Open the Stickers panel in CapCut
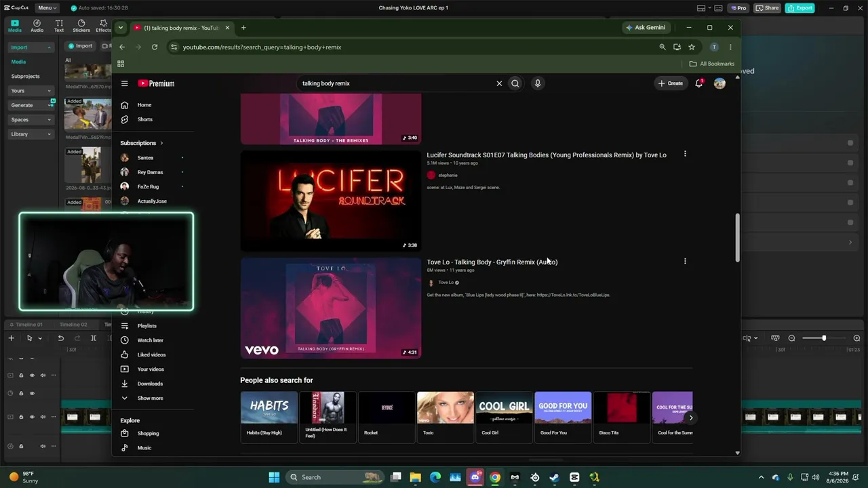The width and height of the screenshot is (868, 488). [x=81, y=26]
